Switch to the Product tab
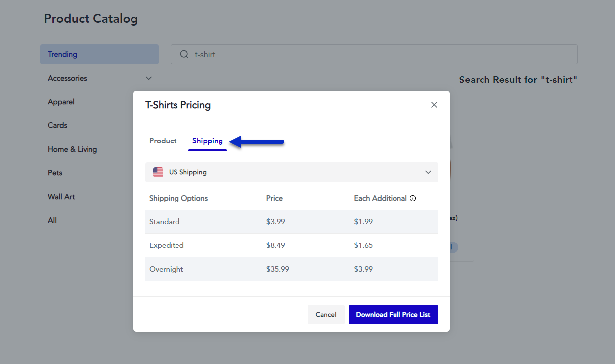This screenshot has height=364, width=615. [163, 141]
